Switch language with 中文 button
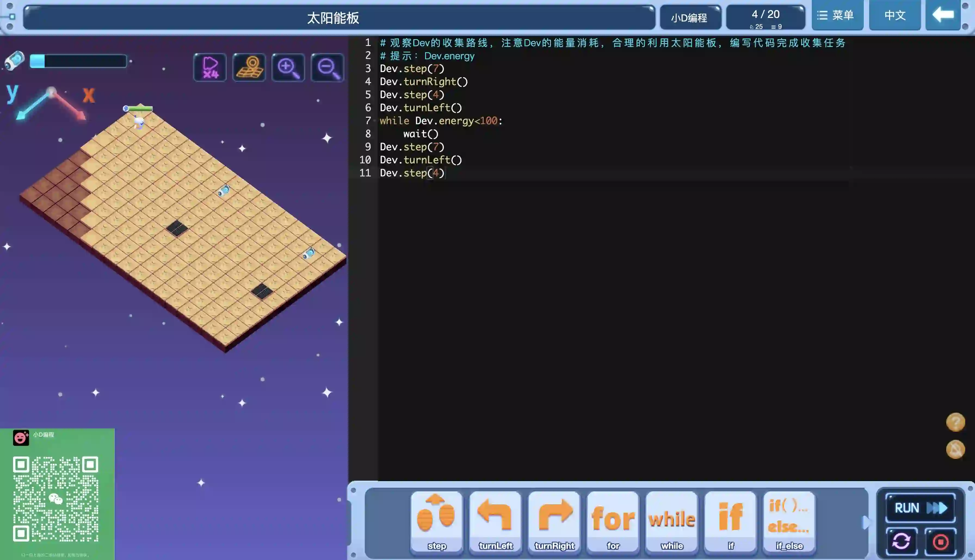The height and width of the screenshot is (560, 975). (x=894, y=15)
